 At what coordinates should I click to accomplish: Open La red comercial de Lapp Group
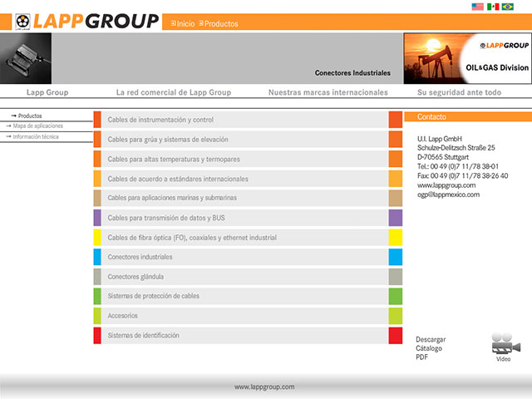coord(174,92)
